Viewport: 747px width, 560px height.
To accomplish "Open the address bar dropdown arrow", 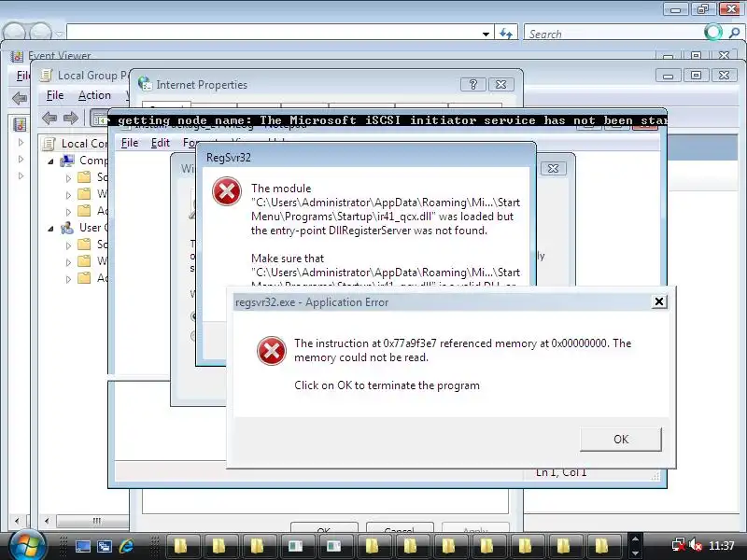I will 486,34.
